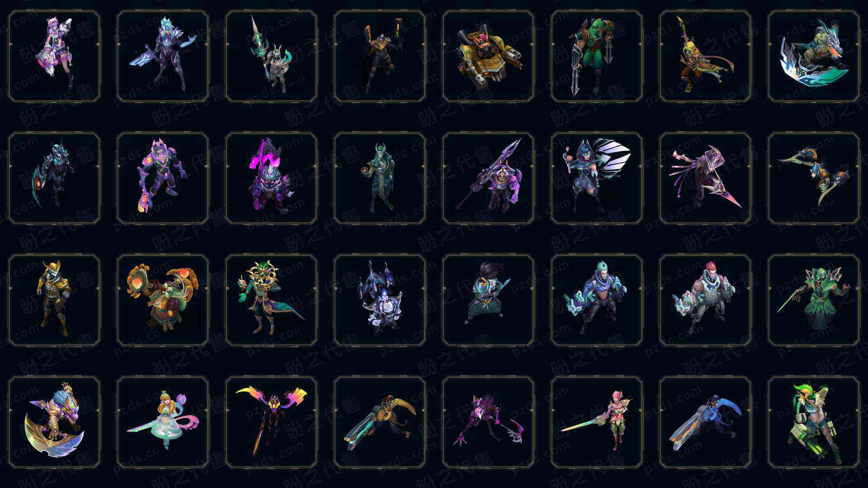868x488 pixels.
Task: Choose the dark figure with rainbow flame wings
Action: 271,422
